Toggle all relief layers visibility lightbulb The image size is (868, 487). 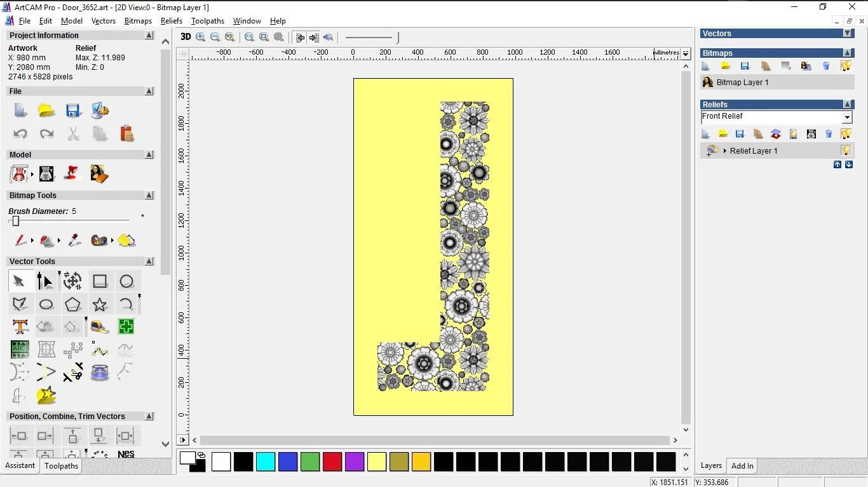(x=846, y=134)
